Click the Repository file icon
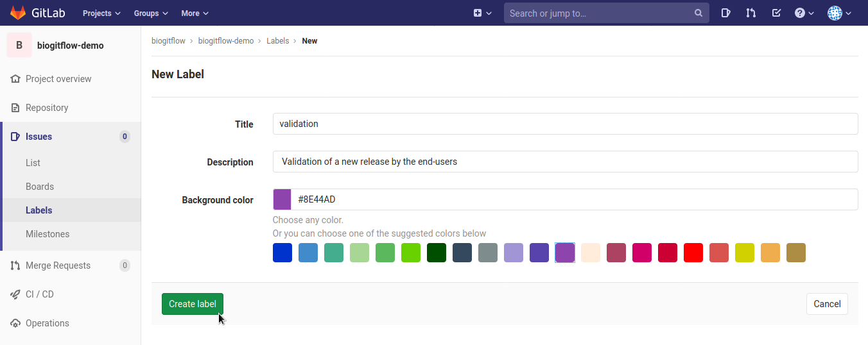This screenshot has width=868, height=345. tap(15, 108)
